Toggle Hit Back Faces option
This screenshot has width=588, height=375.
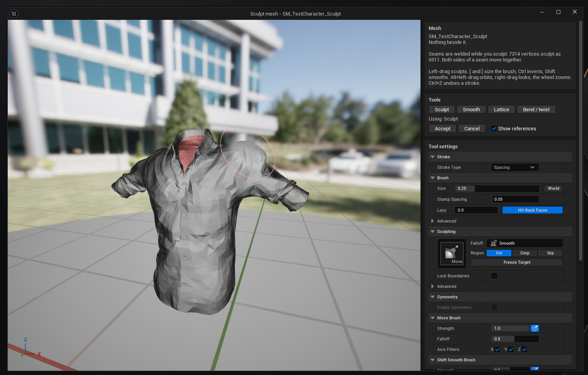click(x=532, y=210)
